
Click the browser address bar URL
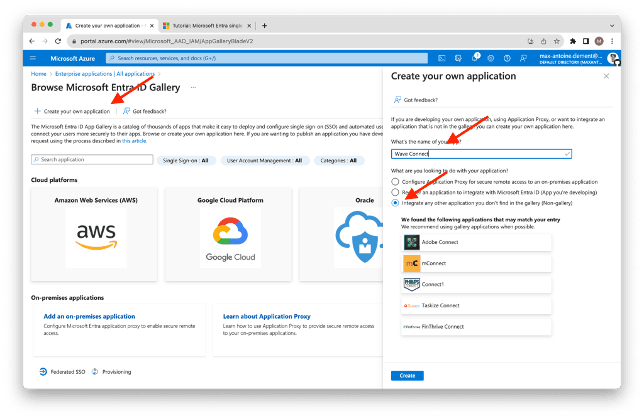(x=167, y=41)
